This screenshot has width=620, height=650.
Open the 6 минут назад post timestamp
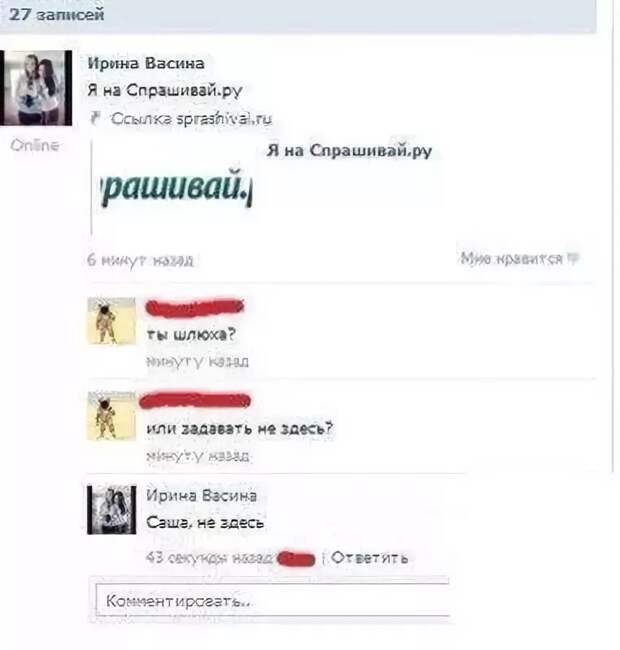point(140,260)
